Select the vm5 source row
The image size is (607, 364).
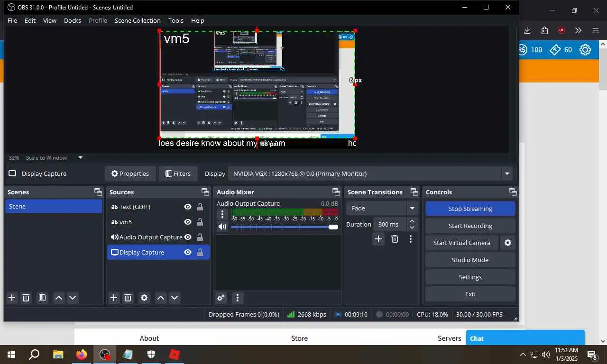tap(158, 222)
